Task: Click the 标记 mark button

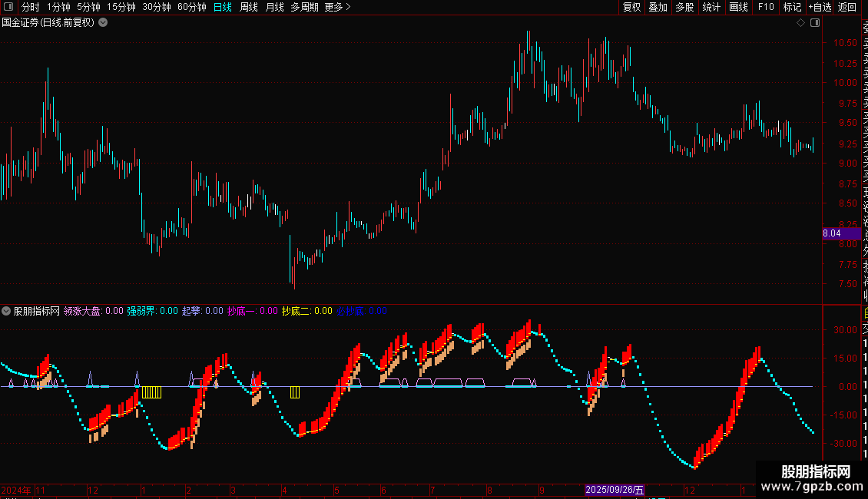Action: [792, 7]
